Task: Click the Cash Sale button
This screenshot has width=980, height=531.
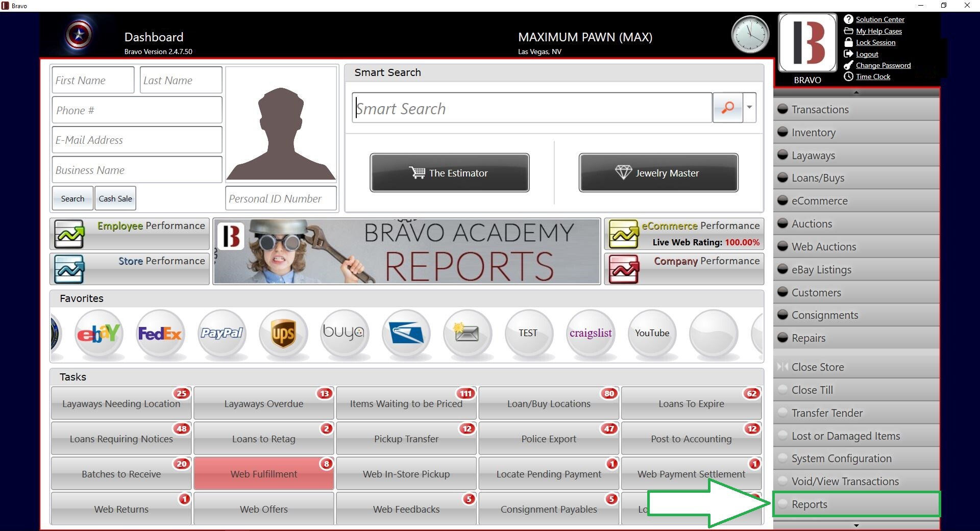Action: pyautogui.click(x=115, y=198)
